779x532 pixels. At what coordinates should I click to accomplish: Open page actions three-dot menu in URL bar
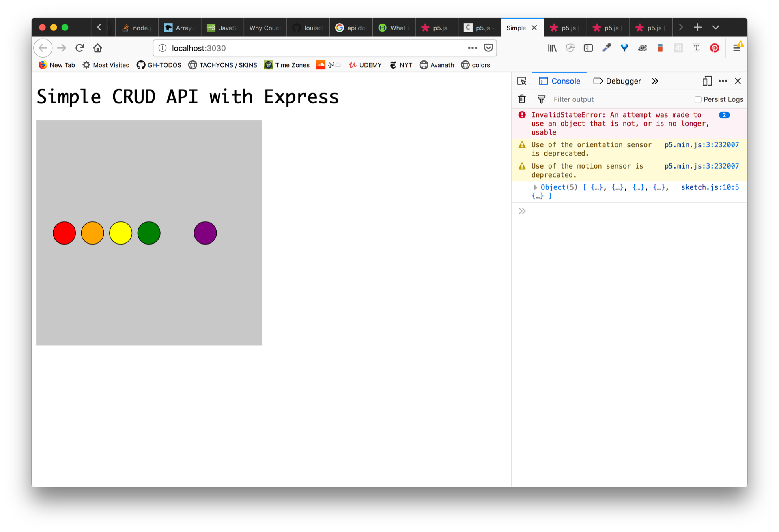click(472, 48)
